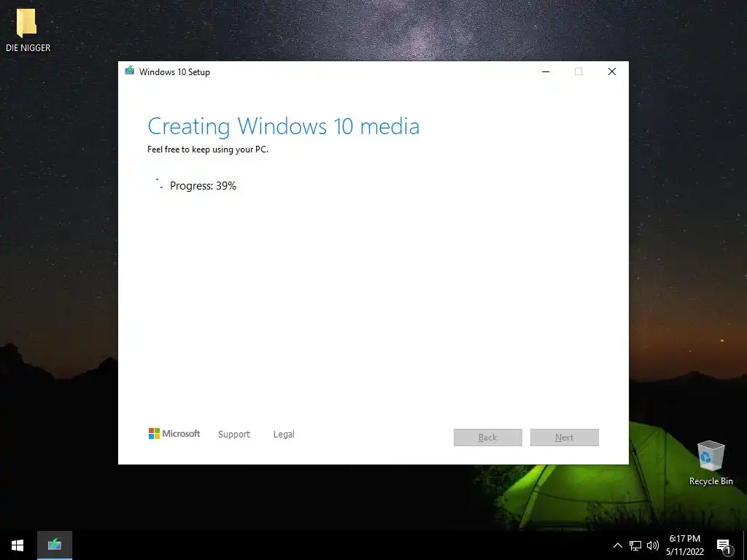747x560 pixels.
Task: Click the Creating Windows 10 media heading
Action: (284, 126)
